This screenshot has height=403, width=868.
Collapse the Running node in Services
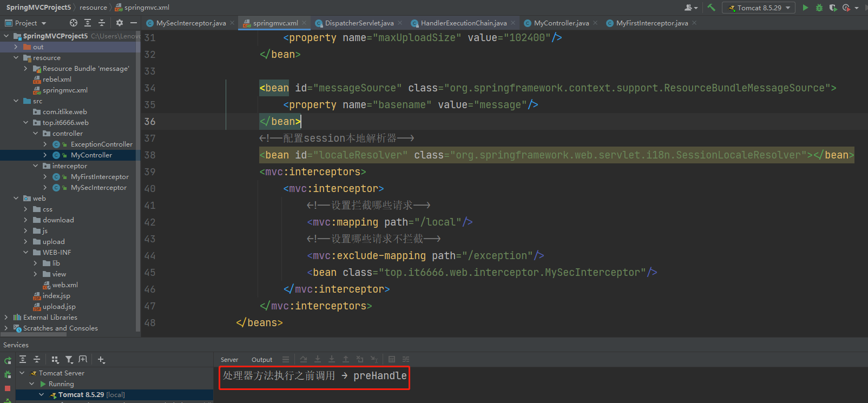tap(32, 384)
